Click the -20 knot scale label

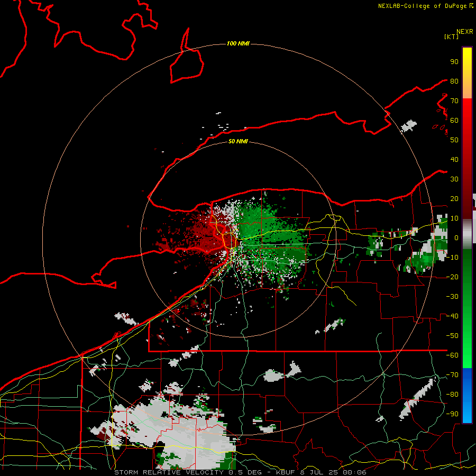pos(452,277)
